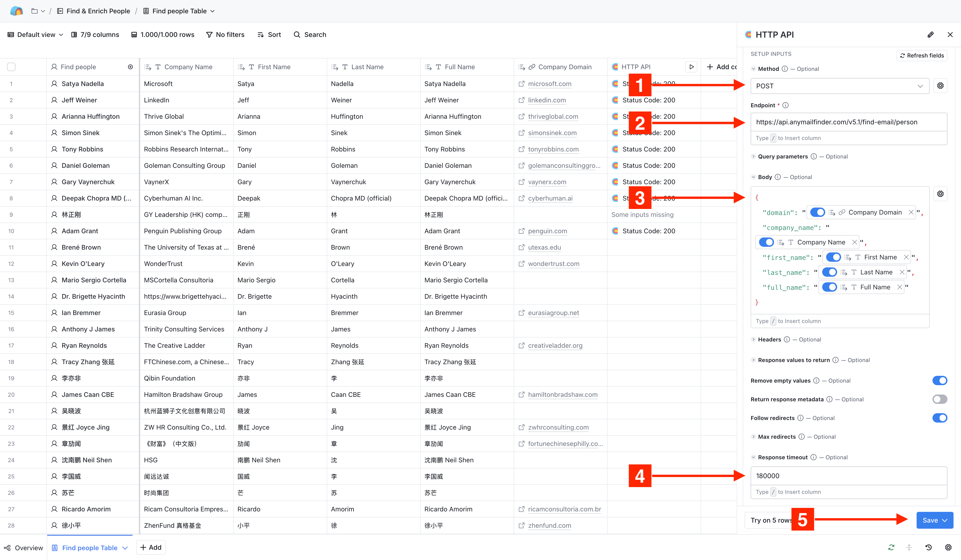961x560 pixels.
Task: Open the Sort options
Action: pyautogui.click(x=269, y=35)
